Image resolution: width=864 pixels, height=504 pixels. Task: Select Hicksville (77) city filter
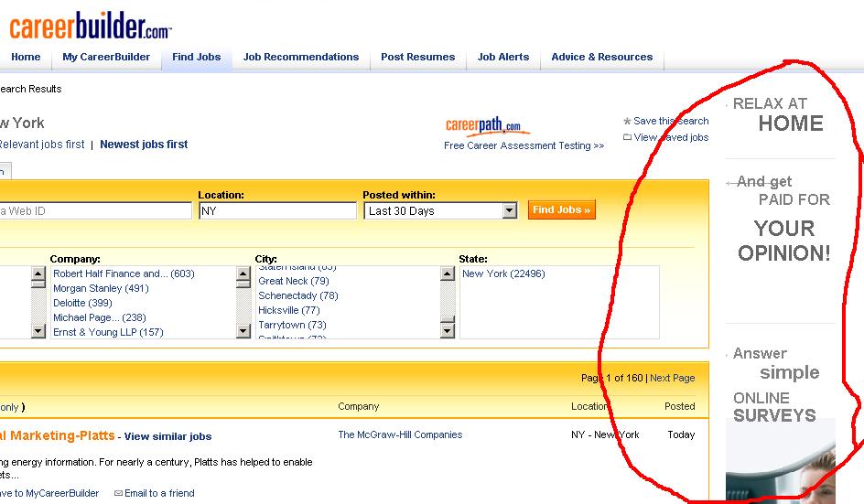(x=288, y=310)
